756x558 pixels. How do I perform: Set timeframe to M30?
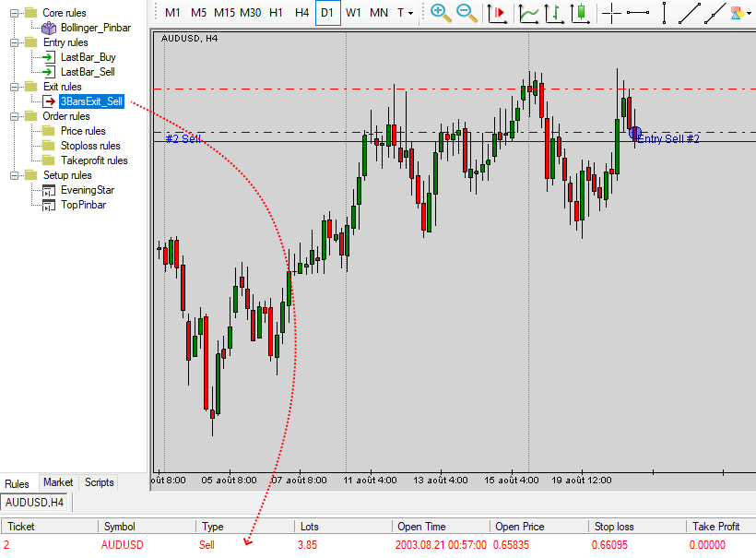click(x=250, y=13)
